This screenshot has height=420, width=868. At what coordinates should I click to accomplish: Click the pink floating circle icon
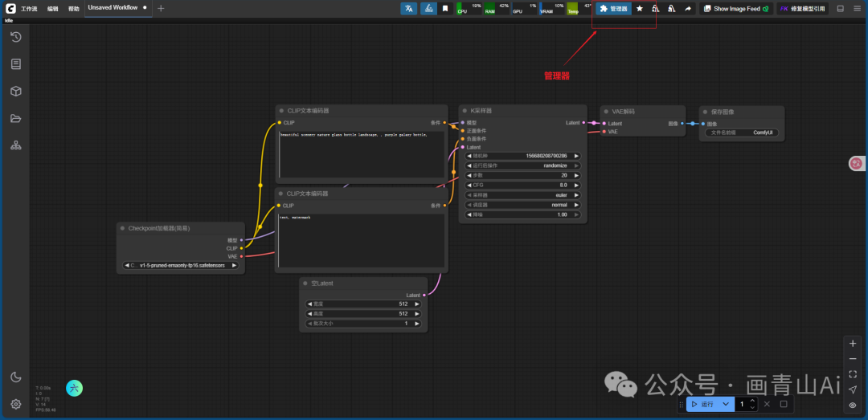[x=857, y=163]
